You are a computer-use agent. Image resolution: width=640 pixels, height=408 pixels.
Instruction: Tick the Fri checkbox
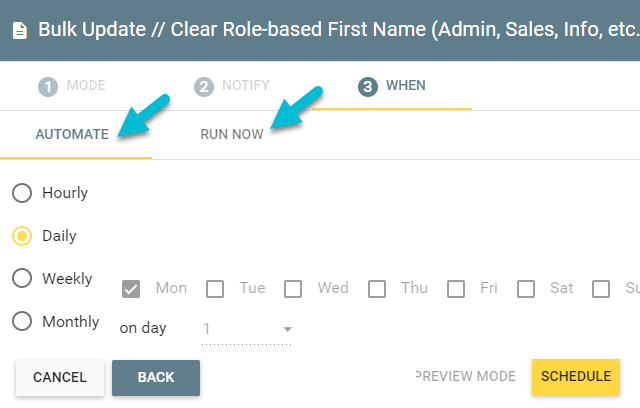coord(456,289)
